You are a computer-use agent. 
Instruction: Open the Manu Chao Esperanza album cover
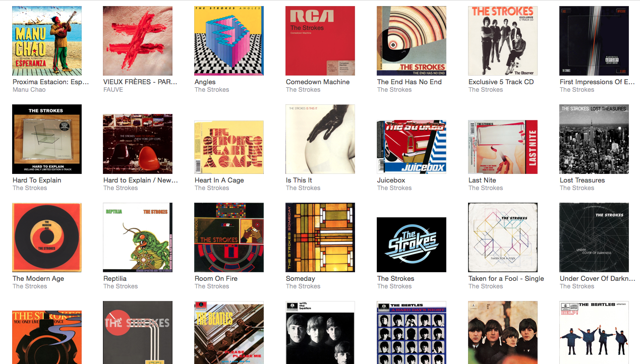pos(47,41)
